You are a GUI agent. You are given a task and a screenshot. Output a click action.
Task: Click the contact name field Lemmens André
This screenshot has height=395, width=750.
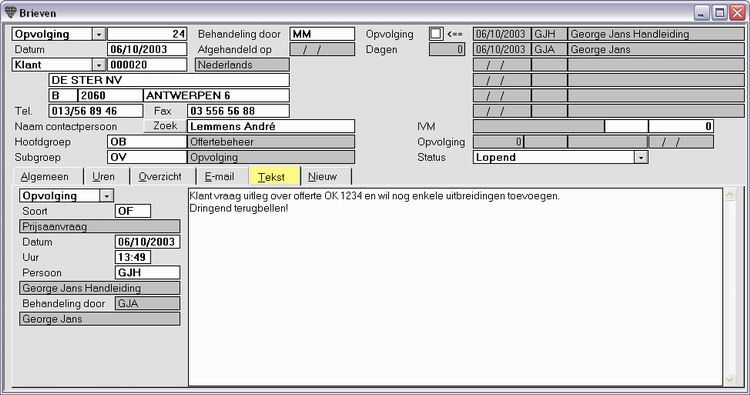point(271,126)
